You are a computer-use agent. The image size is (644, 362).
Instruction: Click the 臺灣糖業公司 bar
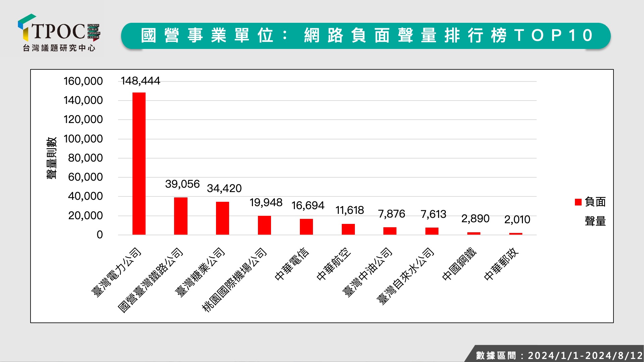(x=222, y=218)
